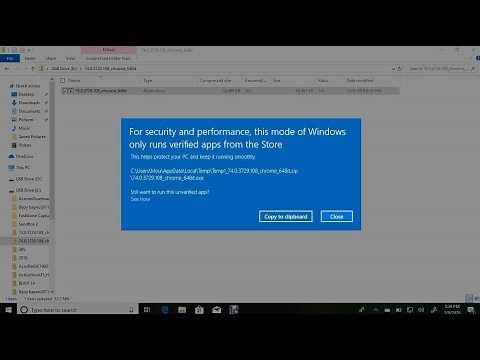
Task: Click the taskbar search box
Action: 77,310
